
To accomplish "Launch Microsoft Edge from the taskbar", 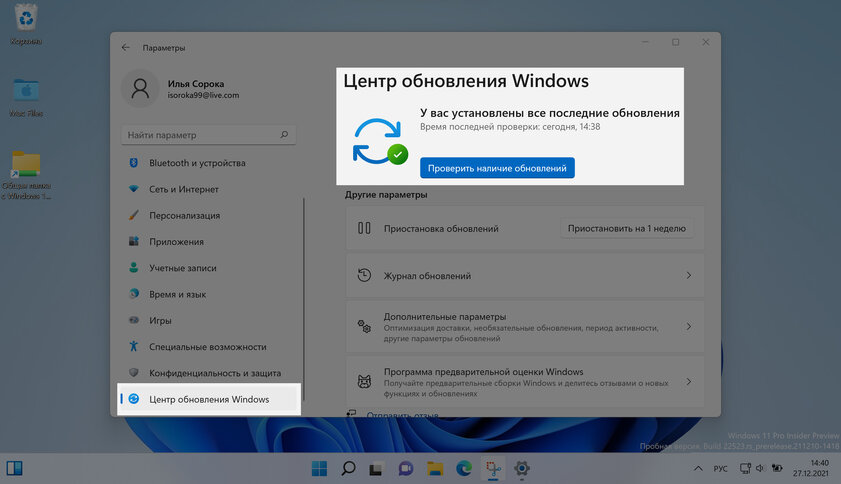I will (x=464, y=468).
